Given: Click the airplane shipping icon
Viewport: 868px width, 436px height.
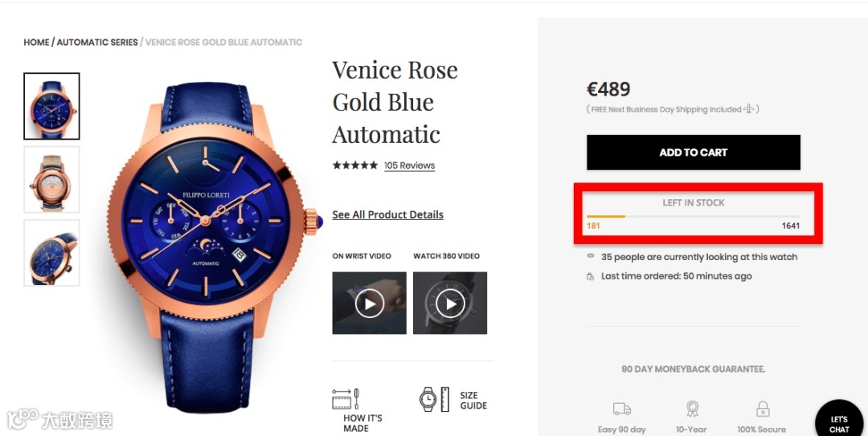Looking at the screenshot, I should point(749,109).
